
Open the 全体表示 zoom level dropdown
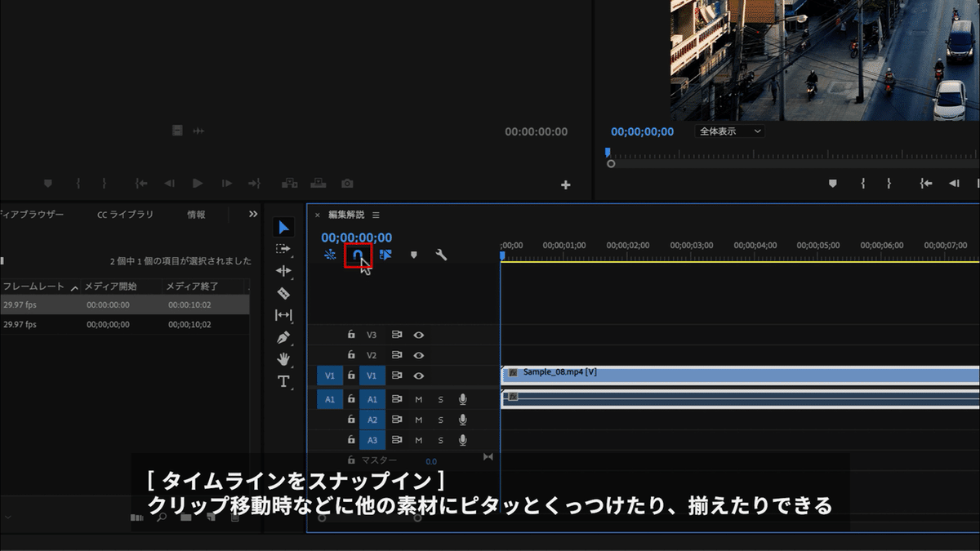(730, 131)
